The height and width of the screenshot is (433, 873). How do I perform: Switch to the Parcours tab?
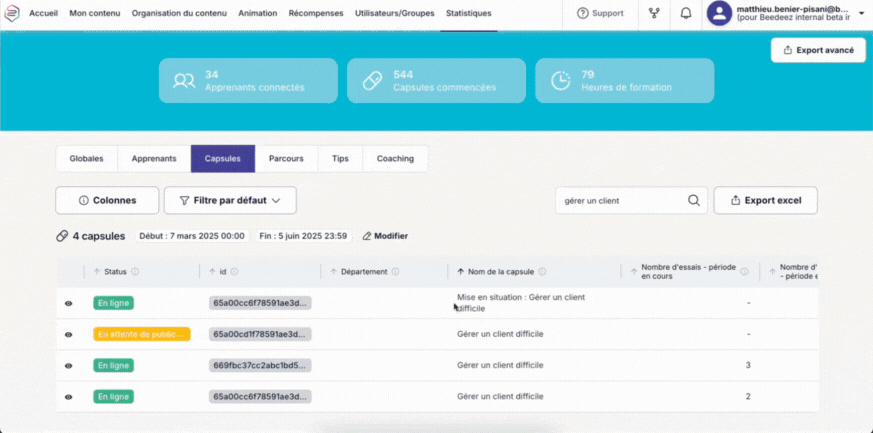[x=286, y=159]
